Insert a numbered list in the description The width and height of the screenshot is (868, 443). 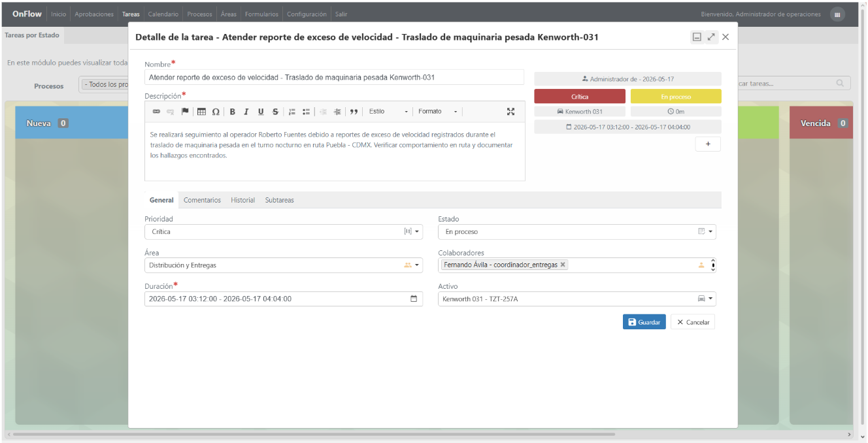[292, 112]
